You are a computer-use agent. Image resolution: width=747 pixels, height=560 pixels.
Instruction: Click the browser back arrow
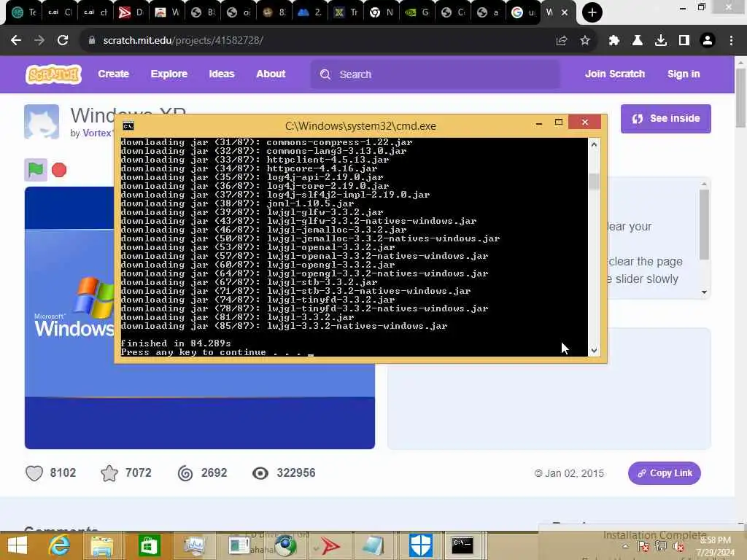click(x=16, y=41)
